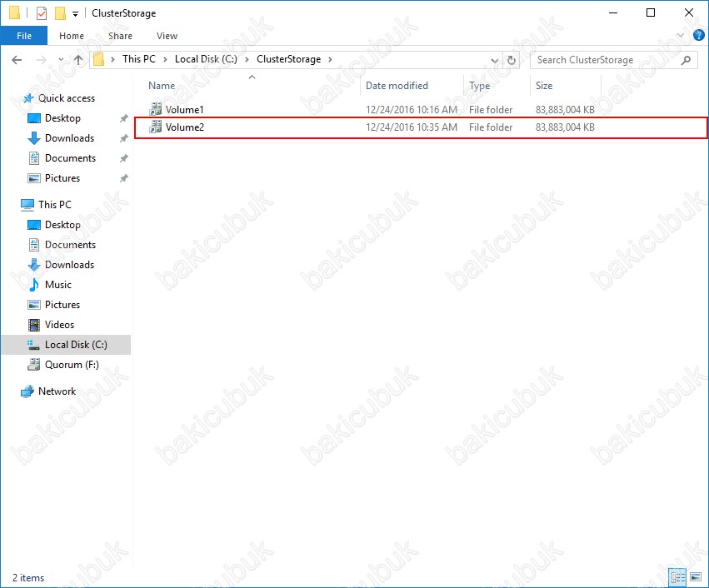
Task: Open Desktop under Quick access
Action: click(62, 118)
